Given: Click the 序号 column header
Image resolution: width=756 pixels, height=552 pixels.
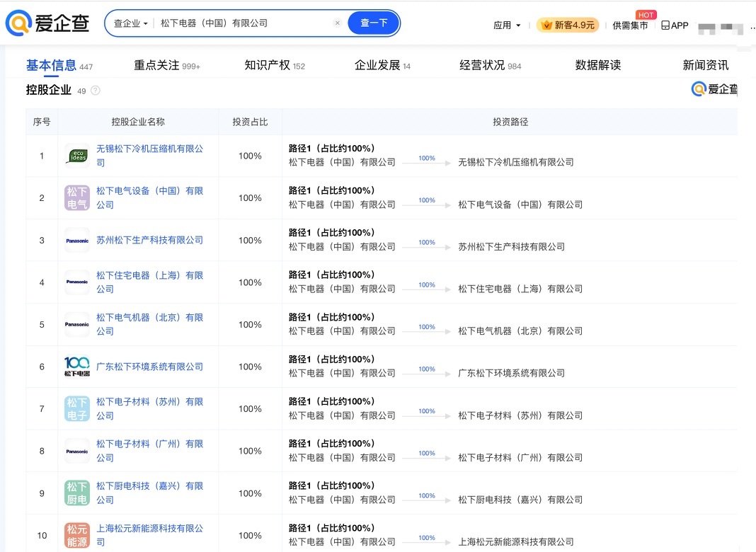Looking at the screenshot, I should pos(42,122).
